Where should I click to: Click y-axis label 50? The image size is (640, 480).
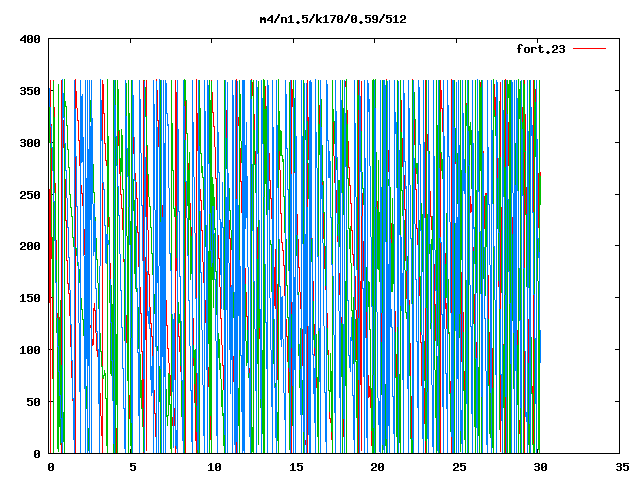coord(33,402)
